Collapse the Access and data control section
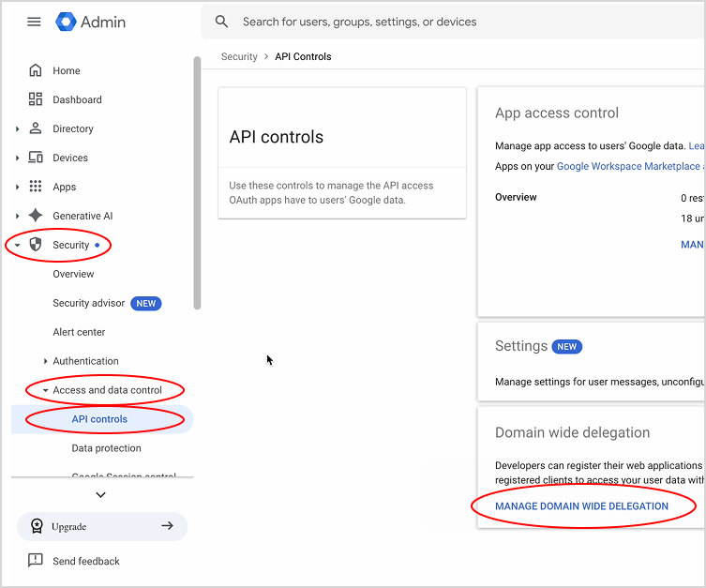Screen dimensions: 706x588 (45, 390)
